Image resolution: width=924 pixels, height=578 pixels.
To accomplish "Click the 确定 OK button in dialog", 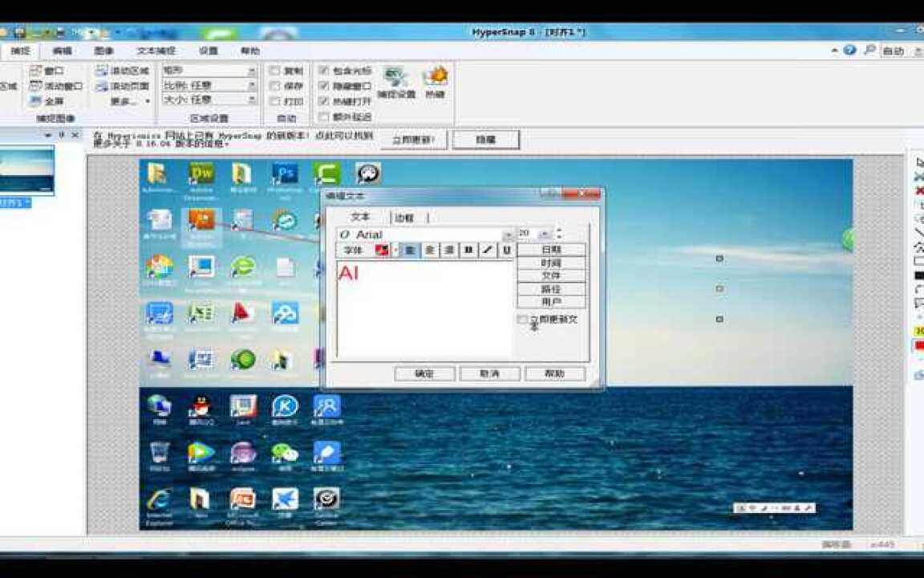I will pyautogui.click(x=424, y=374).
